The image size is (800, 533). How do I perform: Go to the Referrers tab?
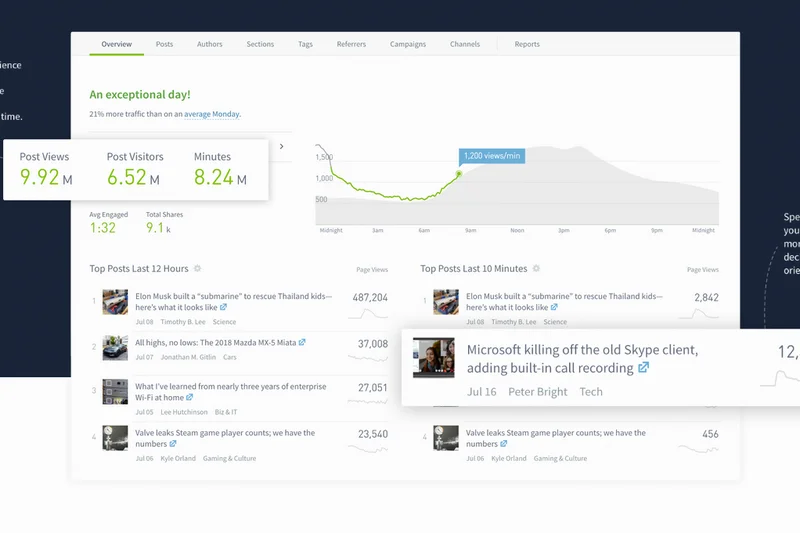[351, 44]
